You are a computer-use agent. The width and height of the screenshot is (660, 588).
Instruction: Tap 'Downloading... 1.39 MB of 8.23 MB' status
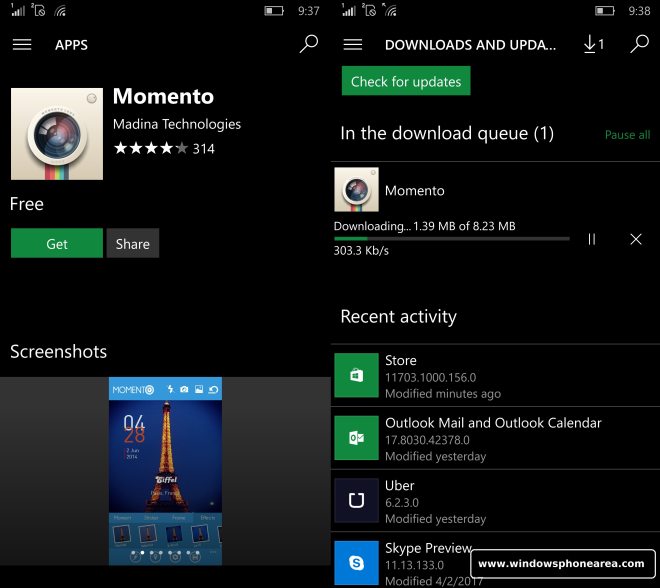[x=424, y=226]
